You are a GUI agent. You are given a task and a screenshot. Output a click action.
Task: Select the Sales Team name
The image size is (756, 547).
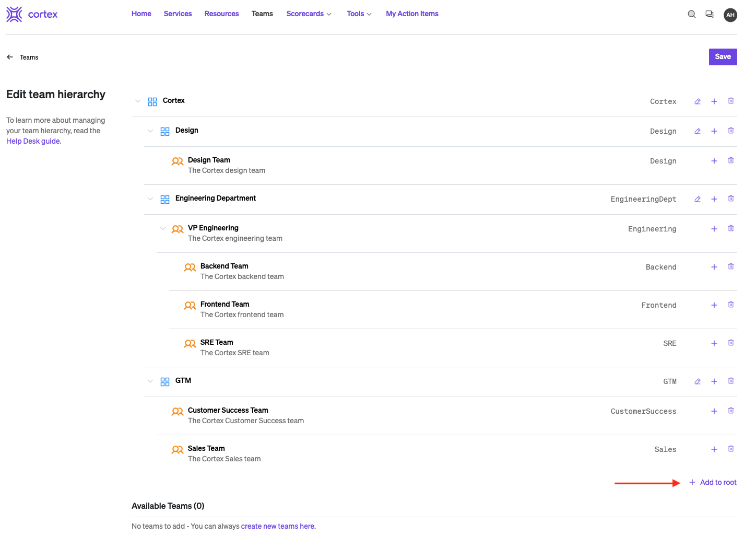pyautogui.click(x=206, y=448)
